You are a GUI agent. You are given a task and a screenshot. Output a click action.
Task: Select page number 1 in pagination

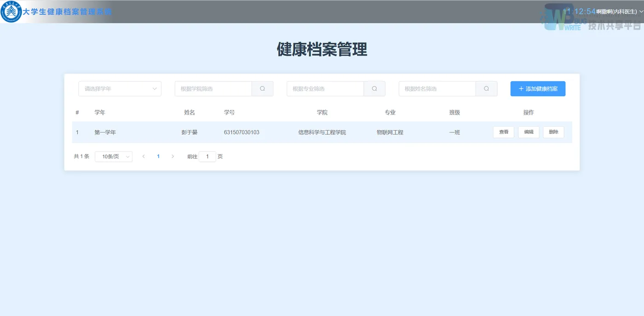pos(158,156)
